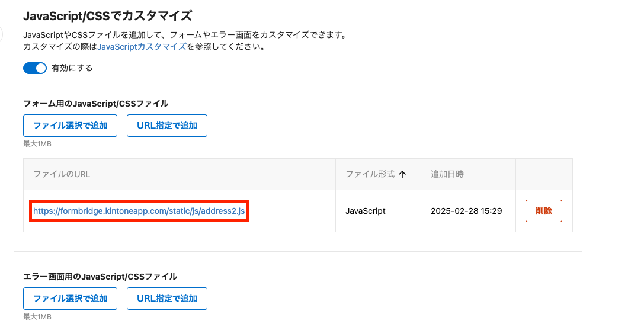This screenshot has width=644, height=327.
Task: Open the address2.js file URL link
Action: click(x=139, y=211)
